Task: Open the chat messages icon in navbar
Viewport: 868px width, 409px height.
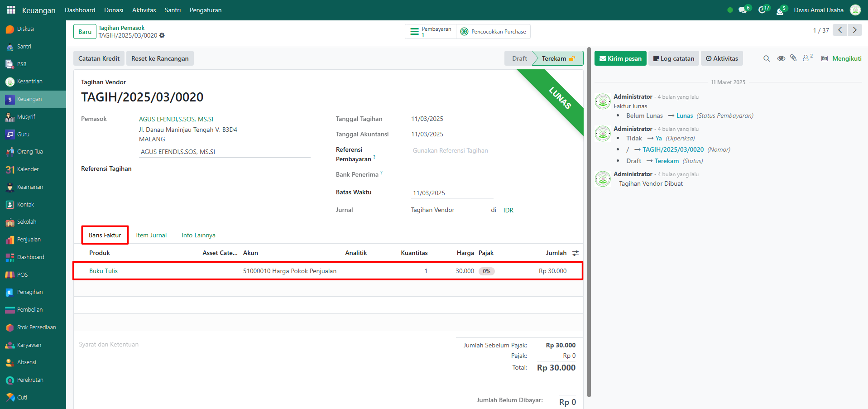Action: point(743,10)
